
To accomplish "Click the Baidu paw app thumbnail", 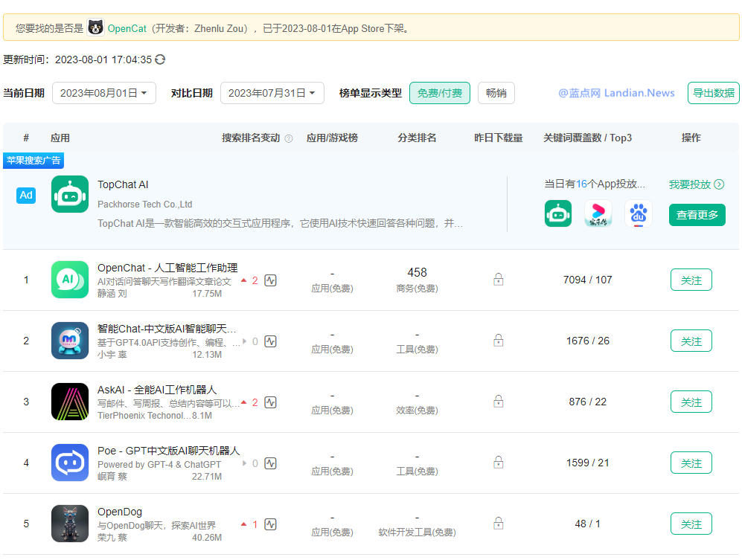I will [639, 213].
